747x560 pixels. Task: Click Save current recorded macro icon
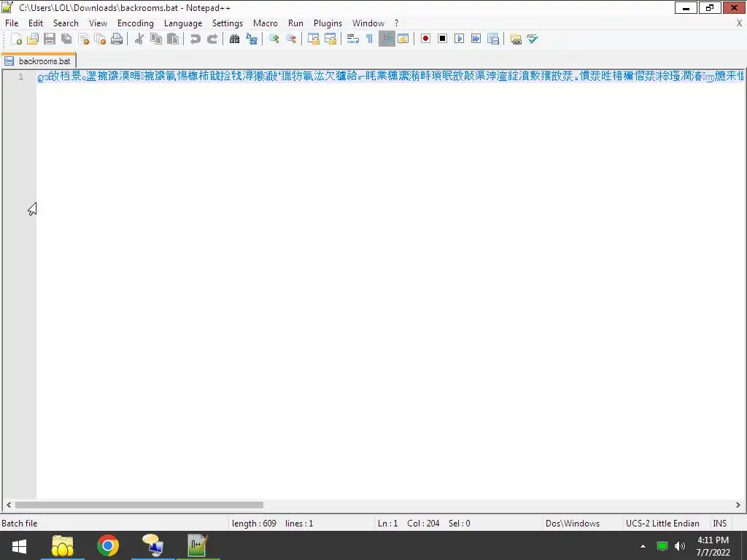pyautogui.click(x=493, y=39)
